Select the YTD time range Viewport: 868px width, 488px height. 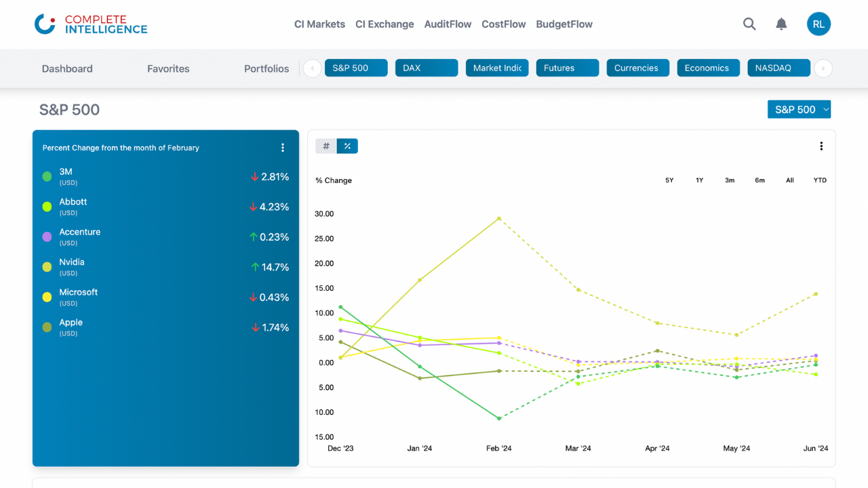pos(820,180)
